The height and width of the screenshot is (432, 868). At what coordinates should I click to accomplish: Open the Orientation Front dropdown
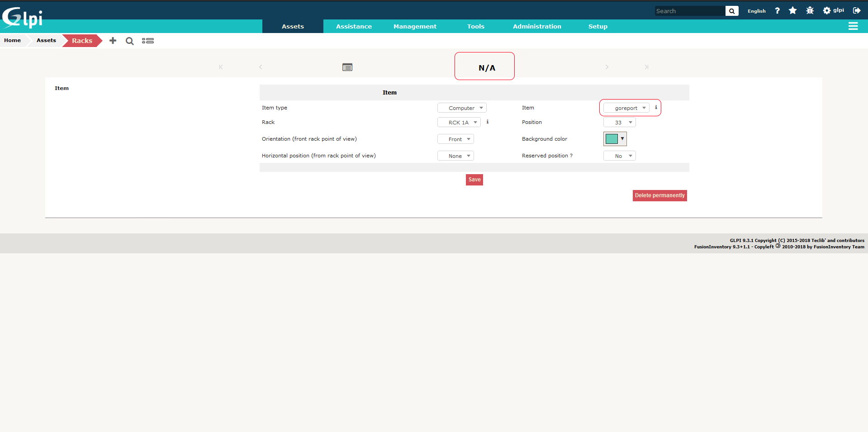(x=455, y=139)
